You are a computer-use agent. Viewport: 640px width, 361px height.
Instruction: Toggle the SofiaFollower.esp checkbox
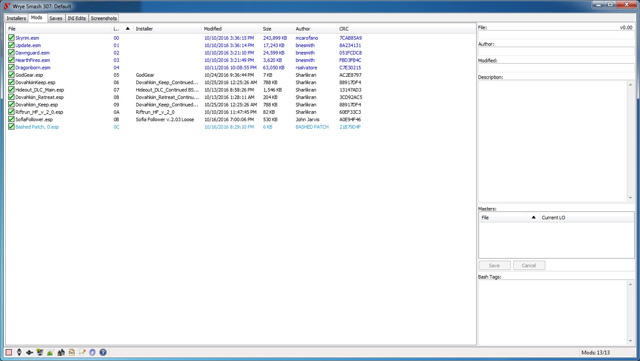click(11, 119)
